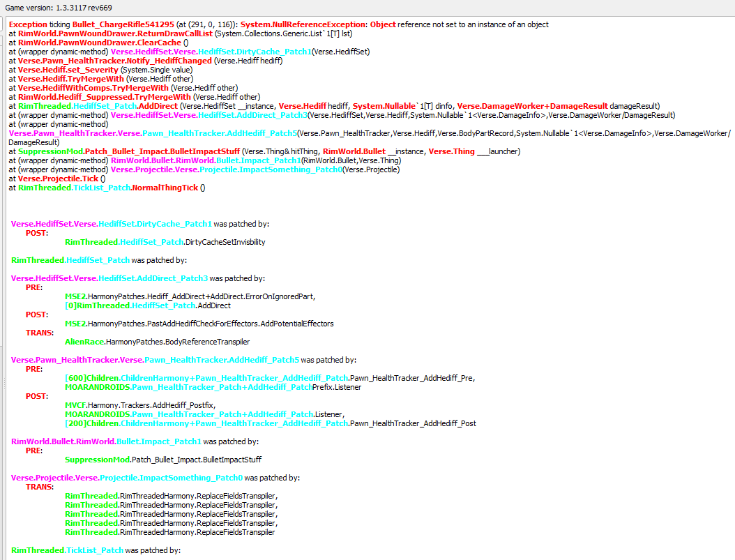Screen dimensions: 735x560
Task: Select the 'MVCF.Harmony.Trackers.AddHediff_Postfix,' entry
Action: [x=140, y=405]
